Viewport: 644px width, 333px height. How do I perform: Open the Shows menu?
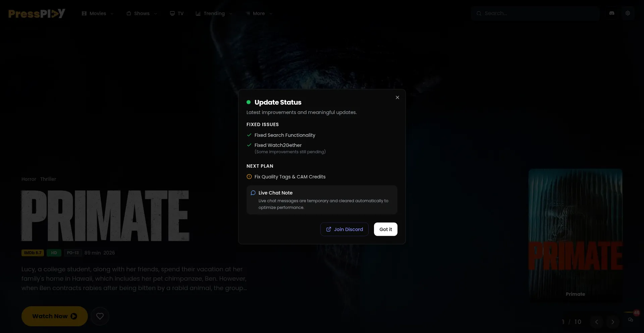pos(142,13)
